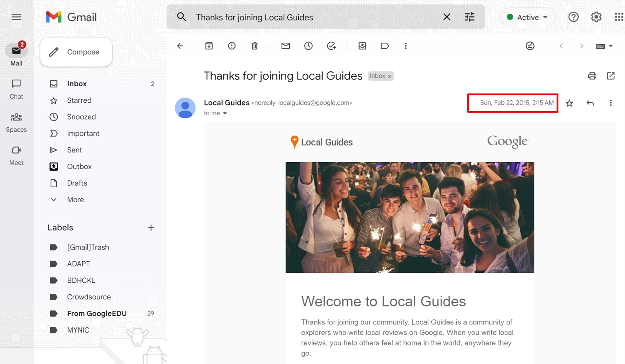
Task: Open the Support help icon
Action: click(573, 17)
